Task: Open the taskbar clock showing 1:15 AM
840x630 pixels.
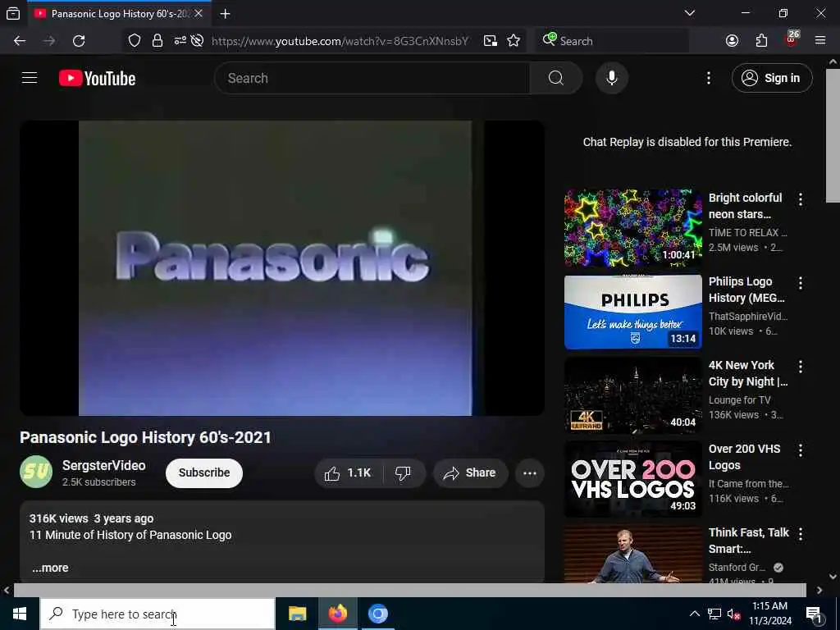Action: [770, 614]
